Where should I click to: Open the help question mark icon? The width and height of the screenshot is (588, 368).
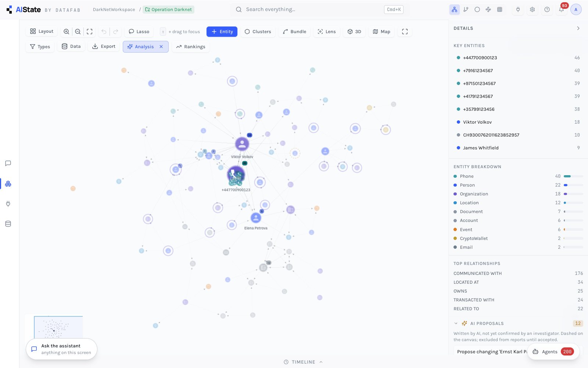pos(547,10)
